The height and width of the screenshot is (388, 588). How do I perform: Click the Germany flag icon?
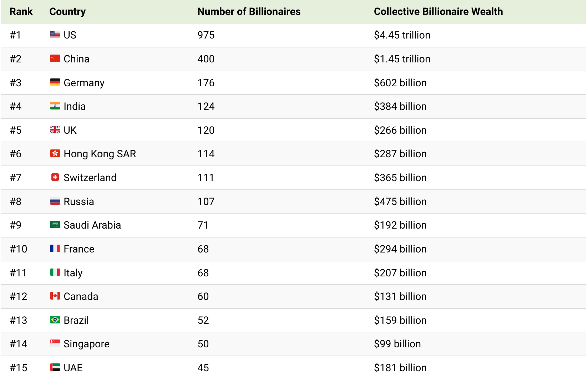click(55, 82)
